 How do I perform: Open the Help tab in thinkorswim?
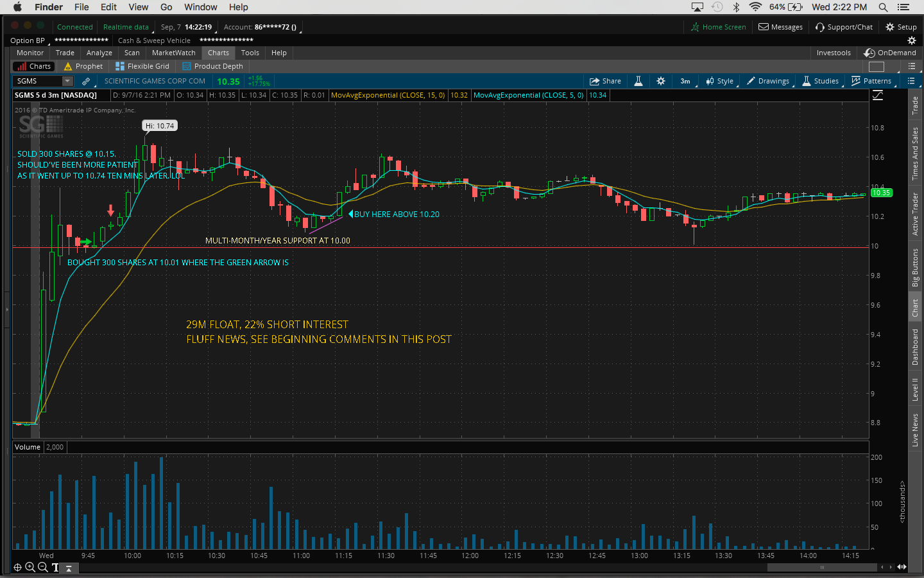pyautogui.click(x=279, y=53)
